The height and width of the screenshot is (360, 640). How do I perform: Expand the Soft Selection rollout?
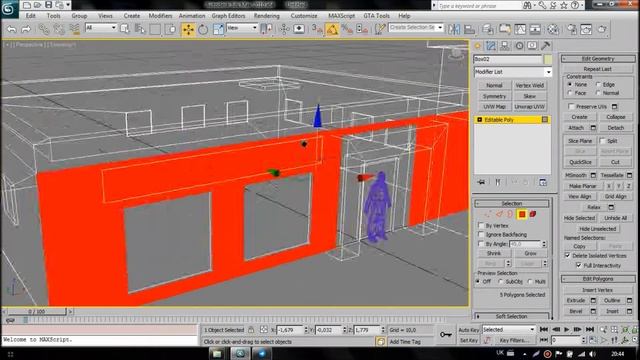[511, 316]
